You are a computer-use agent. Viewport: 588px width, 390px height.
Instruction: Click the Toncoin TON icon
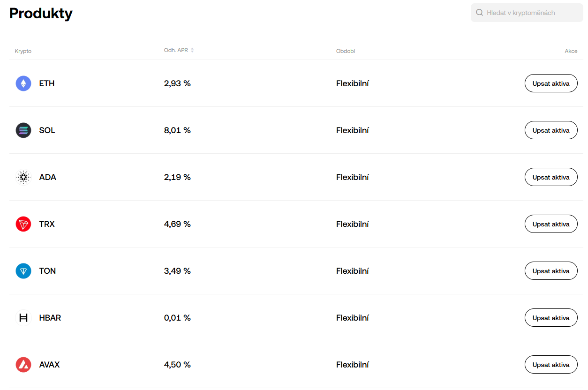tap(23, 271)
